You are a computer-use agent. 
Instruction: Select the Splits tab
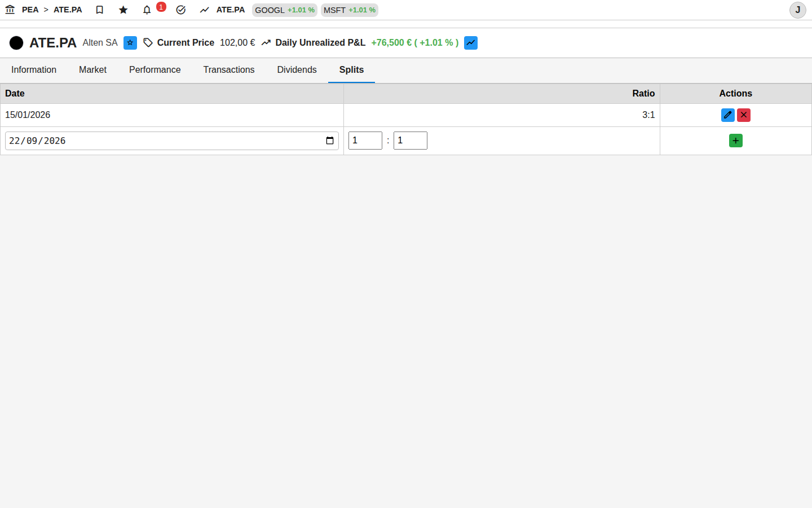(351, 70)
